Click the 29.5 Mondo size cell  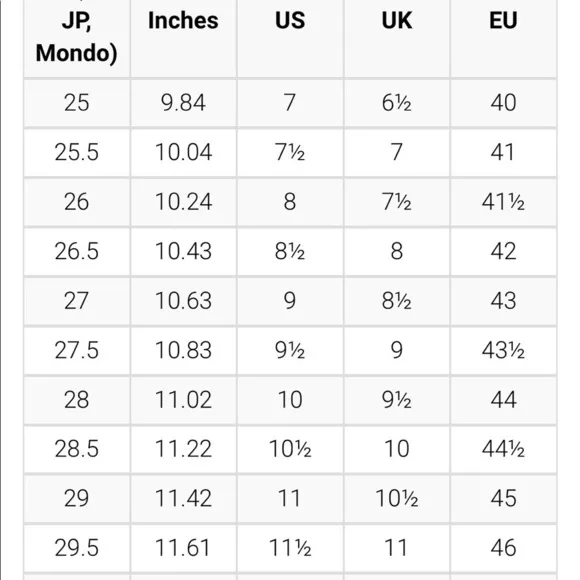point(77,548)
